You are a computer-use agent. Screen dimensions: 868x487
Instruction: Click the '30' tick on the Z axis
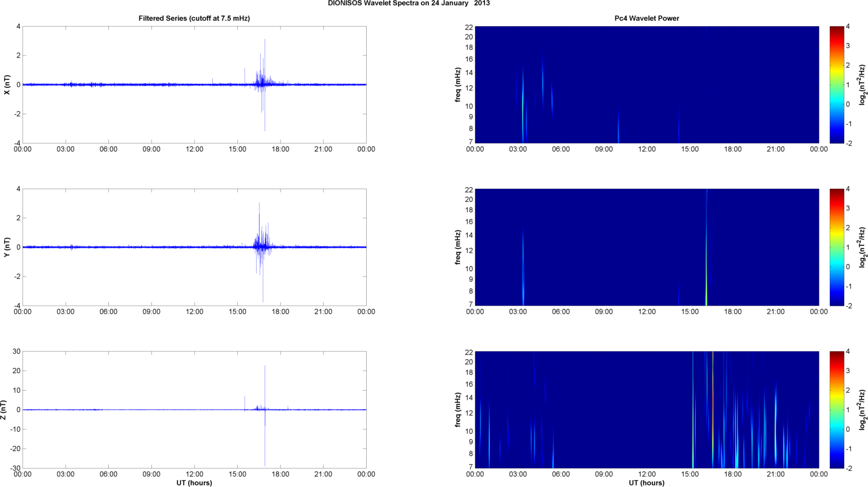(17, 351)
